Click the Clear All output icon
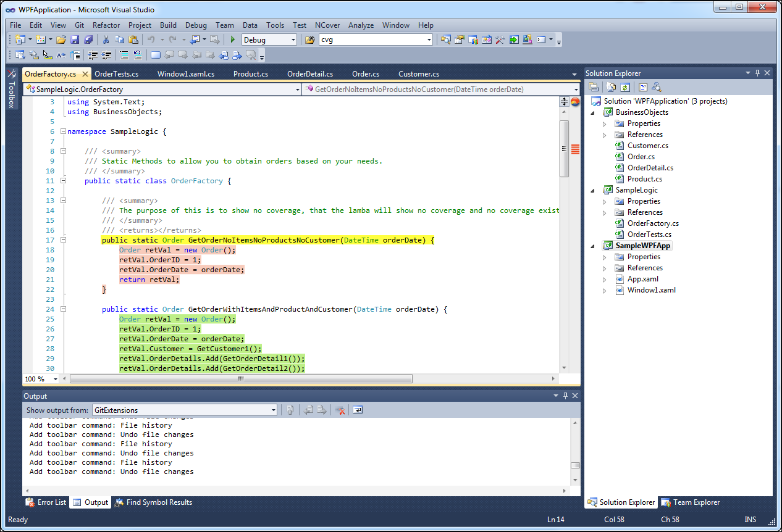Viewport: 782px width, 532px height. coord(339,410)
